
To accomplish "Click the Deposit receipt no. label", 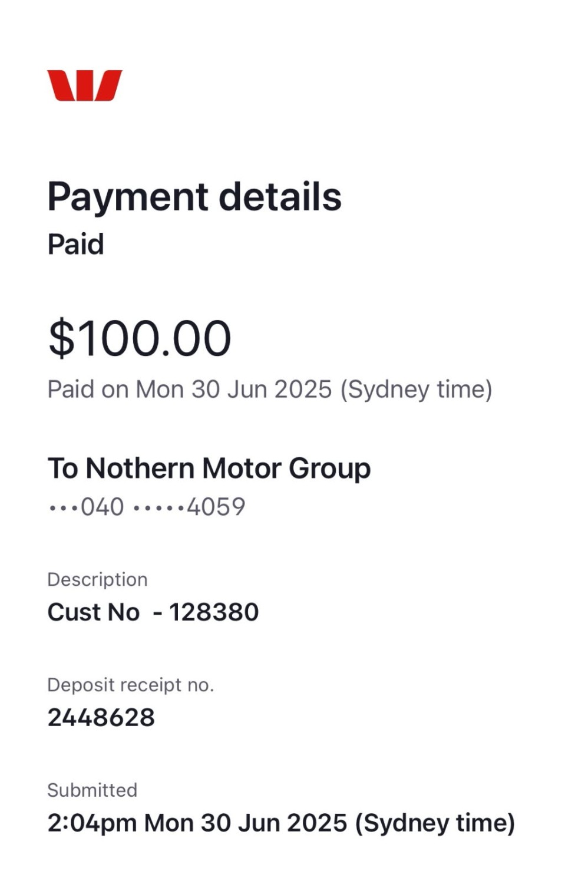I will [x=130, y=685].
